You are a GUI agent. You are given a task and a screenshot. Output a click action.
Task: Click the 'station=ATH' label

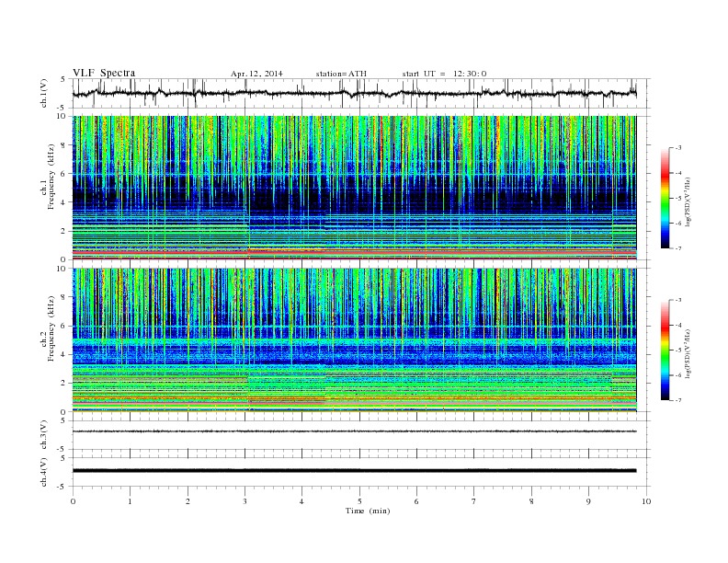341,74
